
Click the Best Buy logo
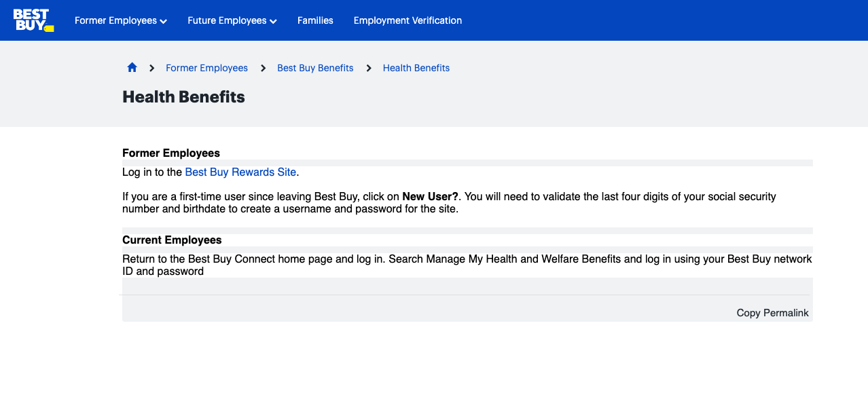(33, 20)
